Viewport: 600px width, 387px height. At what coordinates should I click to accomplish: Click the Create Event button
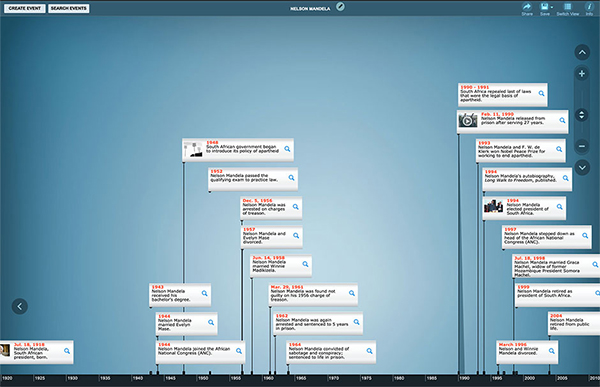click(x=24, y=8)
